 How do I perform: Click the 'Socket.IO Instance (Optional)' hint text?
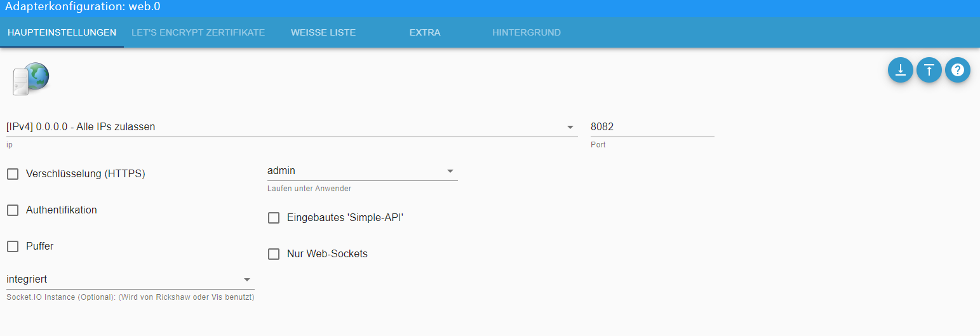130,297
